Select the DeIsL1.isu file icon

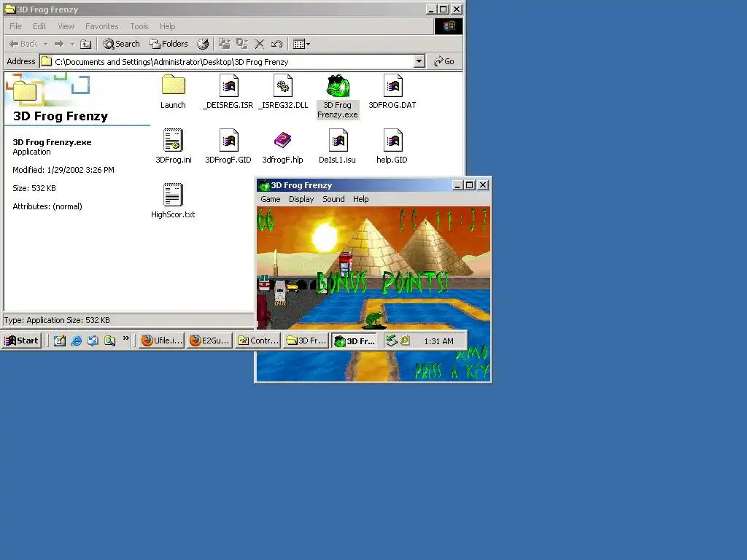click(338, 140)
